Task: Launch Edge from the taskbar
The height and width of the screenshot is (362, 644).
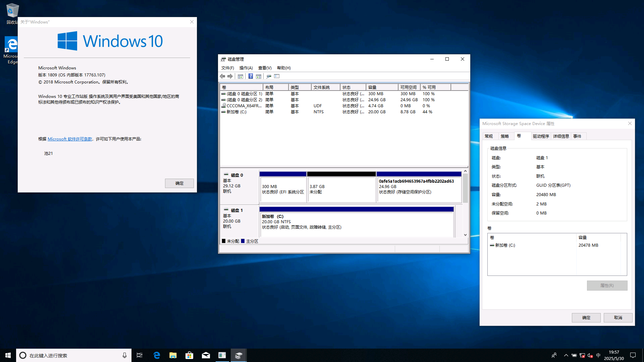Action: tap(156, 355)
